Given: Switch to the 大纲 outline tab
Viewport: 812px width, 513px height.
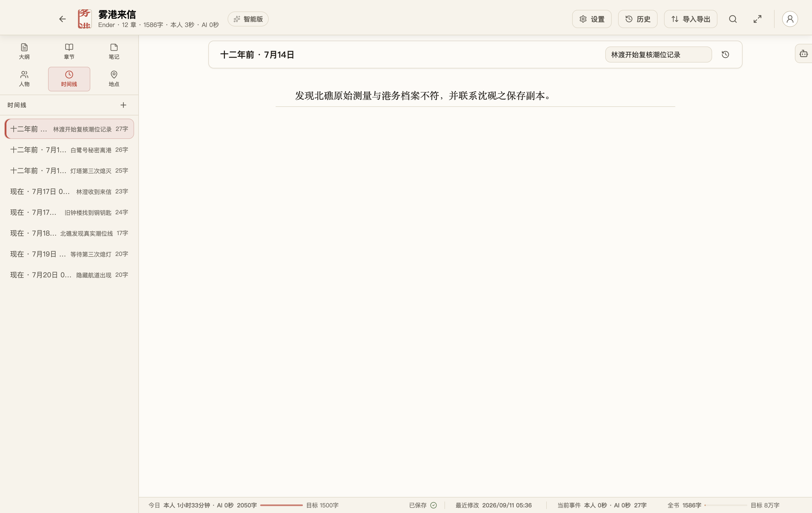Looking at the screenshot, I should (24, 51).
